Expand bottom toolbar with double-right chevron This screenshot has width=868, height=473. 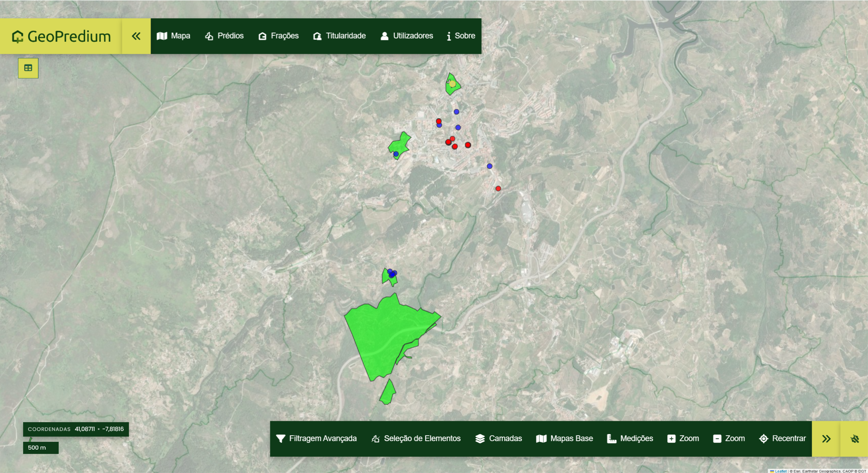pyautogui.click(x=826, y=439)
